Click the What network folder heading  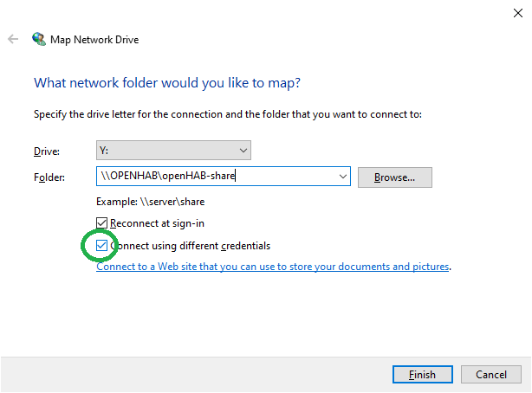click(x=166, y=83)
